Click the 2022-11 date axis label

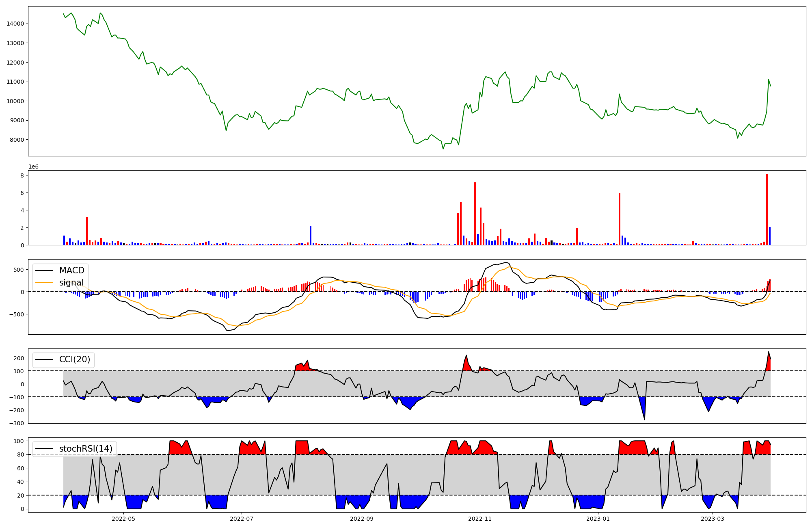480,519
